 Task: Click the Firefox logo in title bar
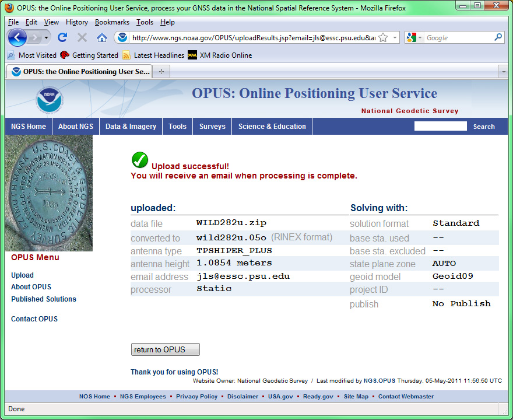(9, 8)
